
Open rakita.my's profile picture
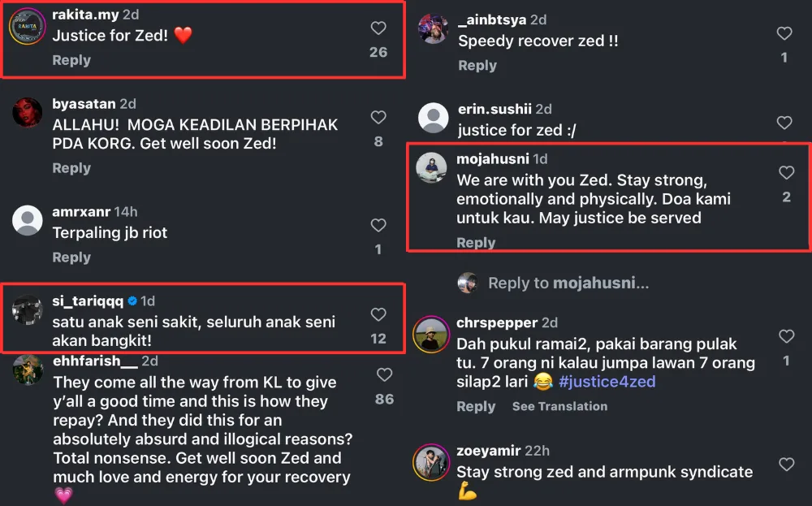coord(27,27)
